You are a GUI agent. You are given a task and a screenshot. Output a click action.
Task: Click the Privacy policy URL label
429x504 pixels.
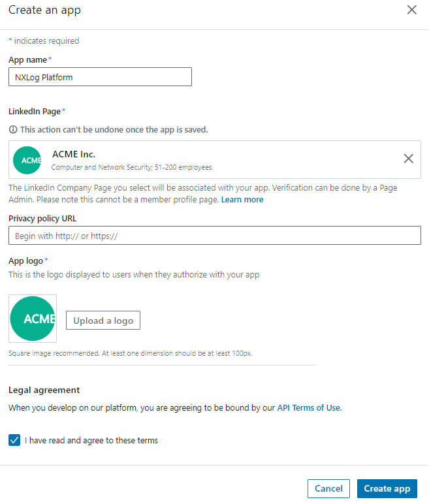pos(47,218)
